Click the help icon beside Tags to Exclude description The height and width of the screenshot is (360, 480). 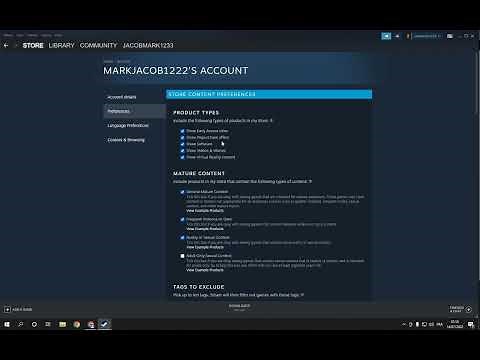click(302, 295)
